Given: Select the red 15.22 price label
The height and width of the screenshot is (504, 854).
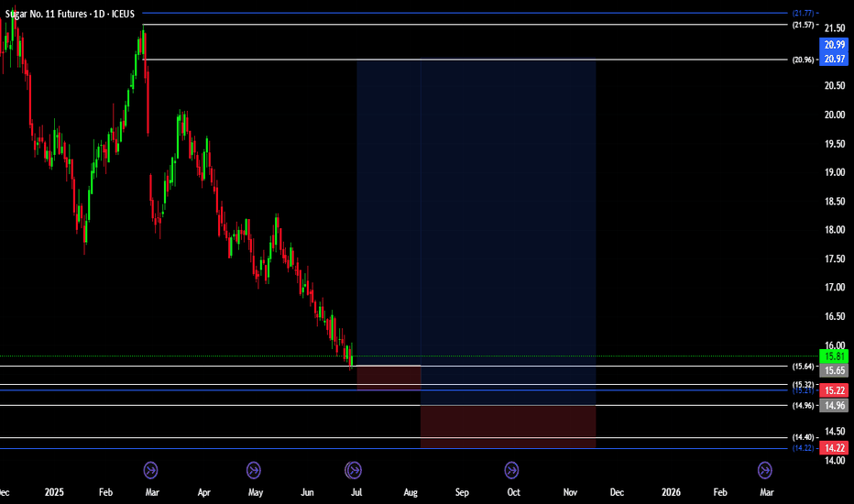Looking at the screenshot, I should point(834,390).
